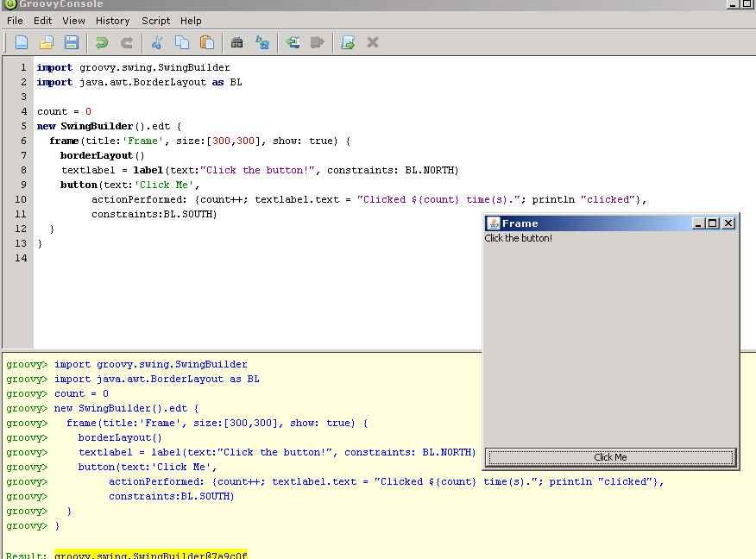Image resolution: width=756 pixels, height=559 pixels.
Task: Click 'import java.awt.BorderLayout as BL' in editor
Action: [139, 83]
